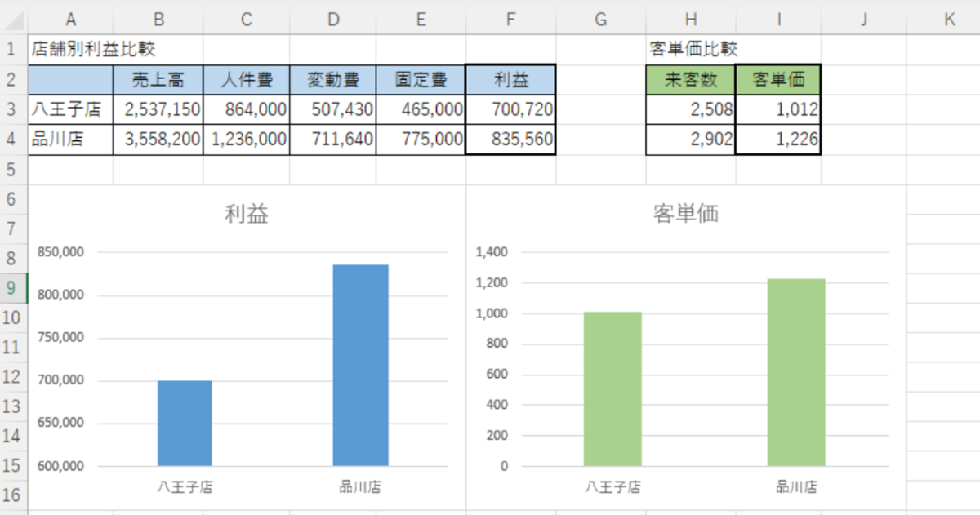The height and width of the screenshot is (515, 980).
Task: Click the 来客数 header cell
Action: [691, 80]
